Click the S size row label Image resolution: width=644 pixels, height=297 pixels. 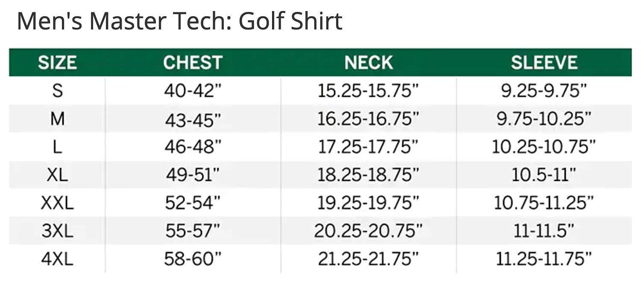click(x=57, y=91)
